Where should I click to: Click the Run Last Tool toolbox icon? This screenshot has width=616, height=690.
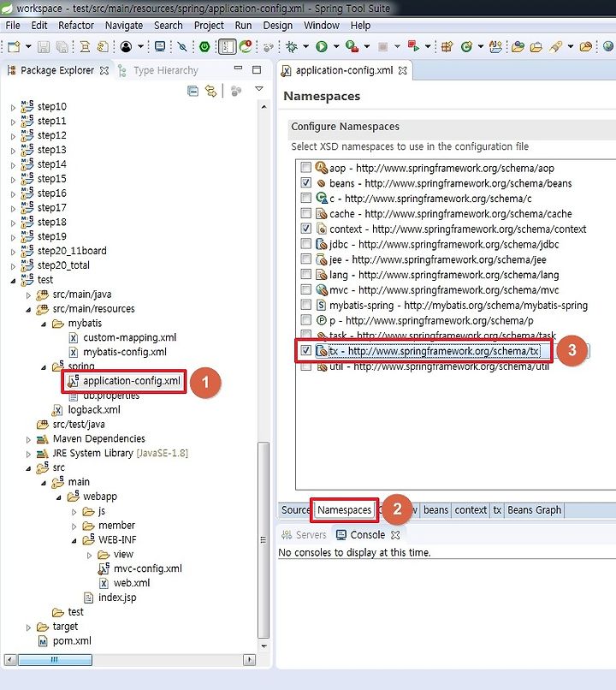point(352,46)
